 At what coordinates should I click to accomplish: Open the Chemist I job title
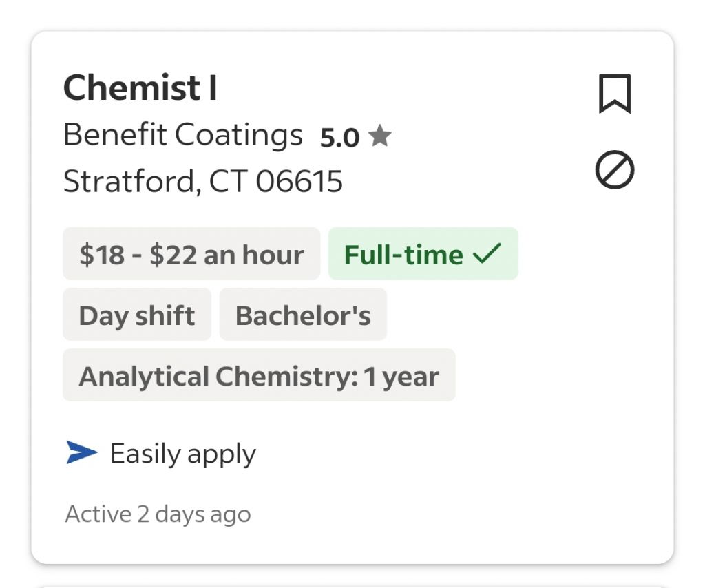click(x=140, y=88)
